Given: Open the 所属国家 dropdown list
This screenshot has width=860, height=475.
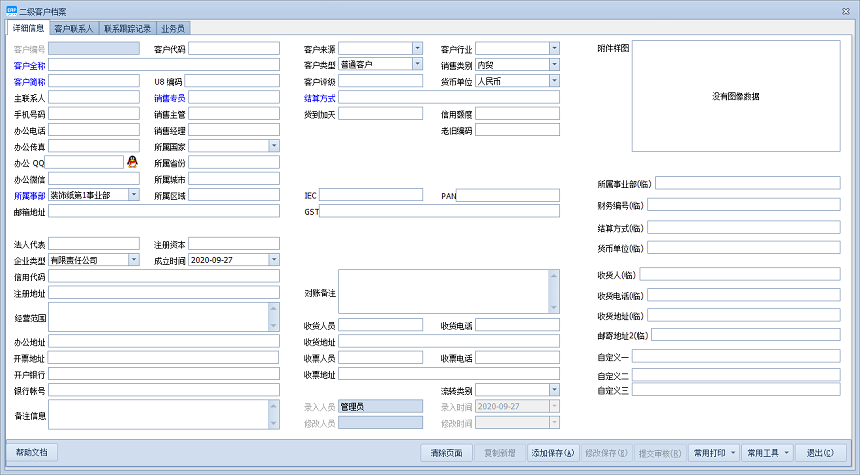Looking at the screenshot, I should tap(273, 146).
